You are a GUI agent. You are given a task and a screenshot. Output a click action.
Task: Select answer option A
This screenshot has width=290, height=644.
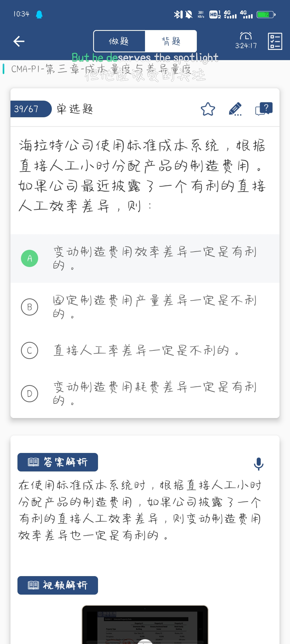(30, 258)
